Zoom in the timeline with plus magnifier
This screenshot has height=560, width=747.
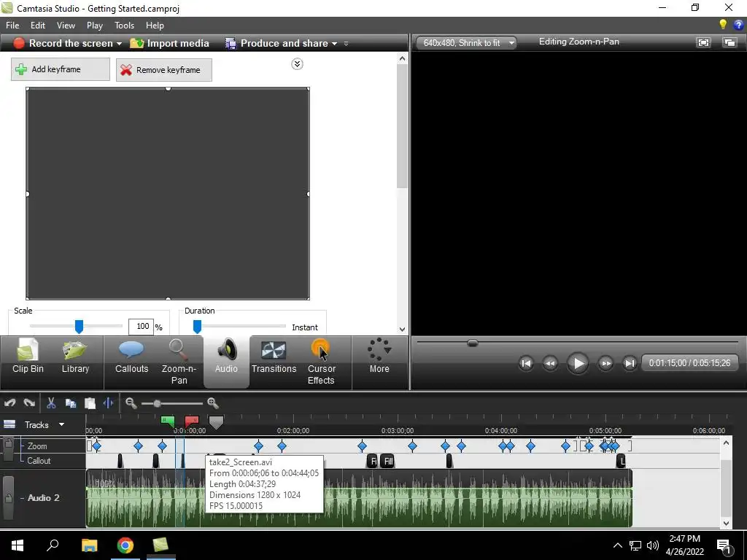coord(213,403)
